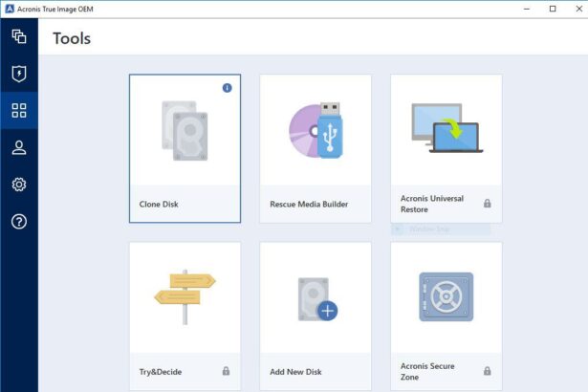
Task: Start the Try&Decide label
Action: click(161, 372)
